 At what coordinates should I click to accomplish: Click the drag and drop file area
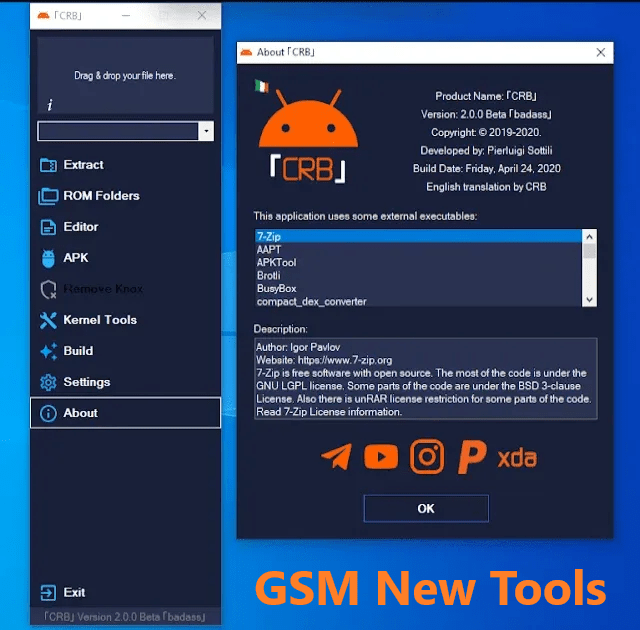[125, 75]
